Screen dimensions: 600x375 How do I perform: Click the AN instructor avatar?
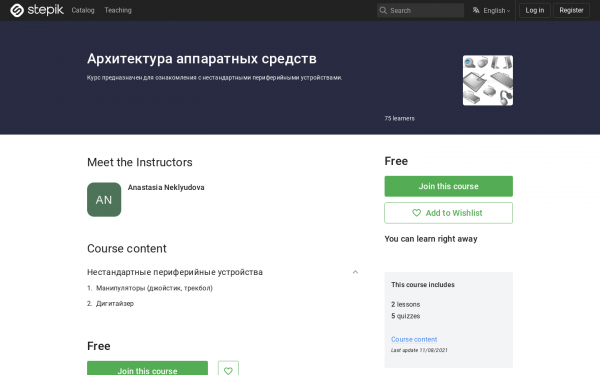click(104, 199)
